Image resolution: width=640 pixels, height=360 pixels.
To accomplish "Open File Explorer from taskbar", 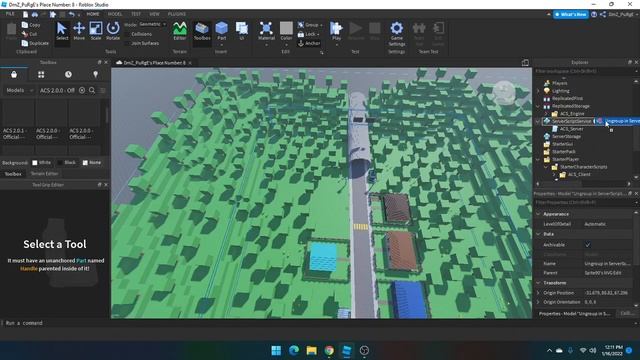I will coord(311,351).
